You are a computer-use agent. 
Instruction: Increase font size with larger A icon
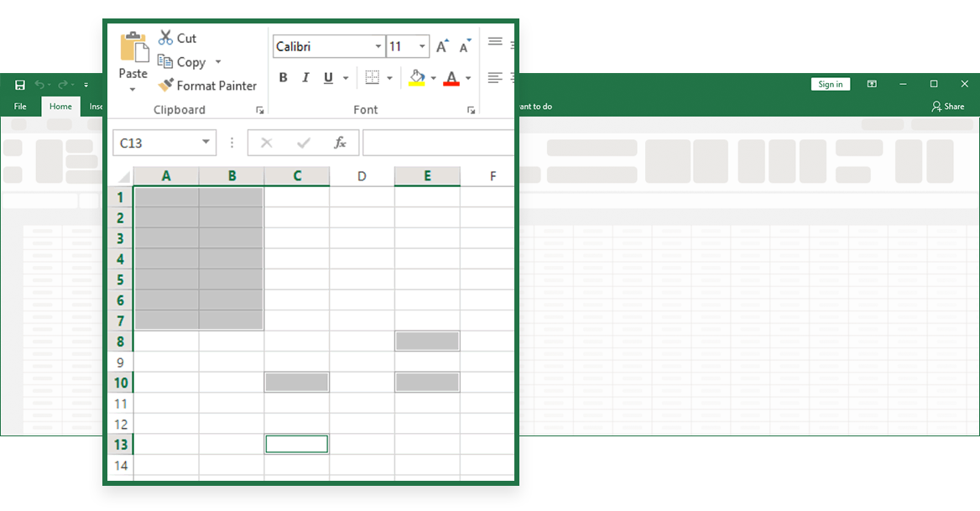(442, 47)
